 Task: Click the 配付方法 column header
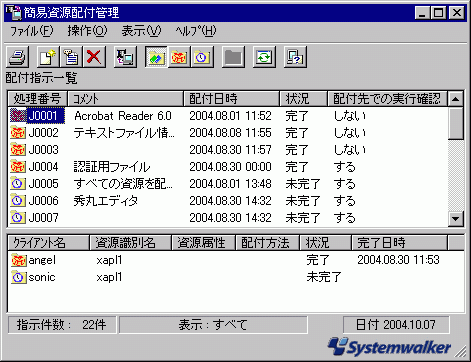click(x=268, y=243)
